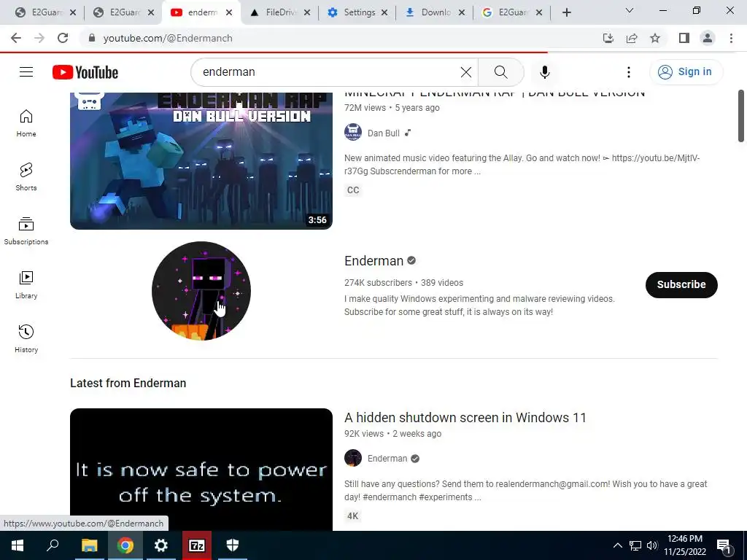Open Subscriptions in the sidebar
Viewport: 747px width, 560px height.
(26, 231)
